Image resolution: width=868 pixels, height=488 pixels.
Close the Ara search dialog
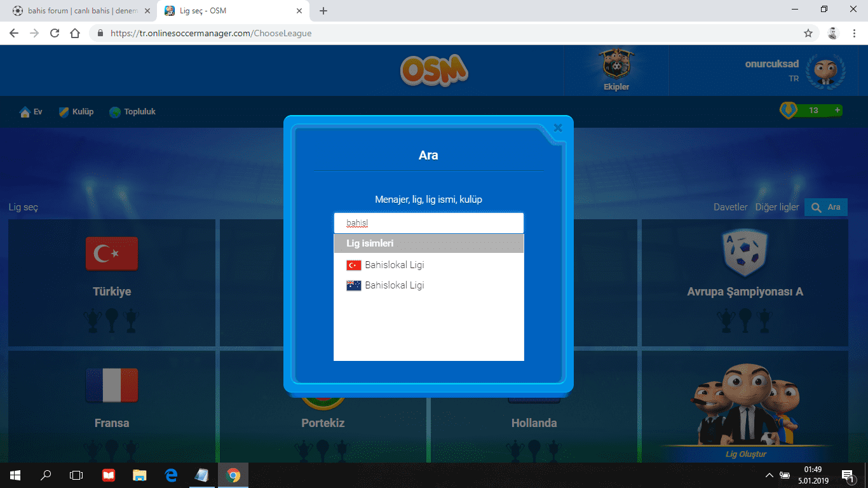558,128
